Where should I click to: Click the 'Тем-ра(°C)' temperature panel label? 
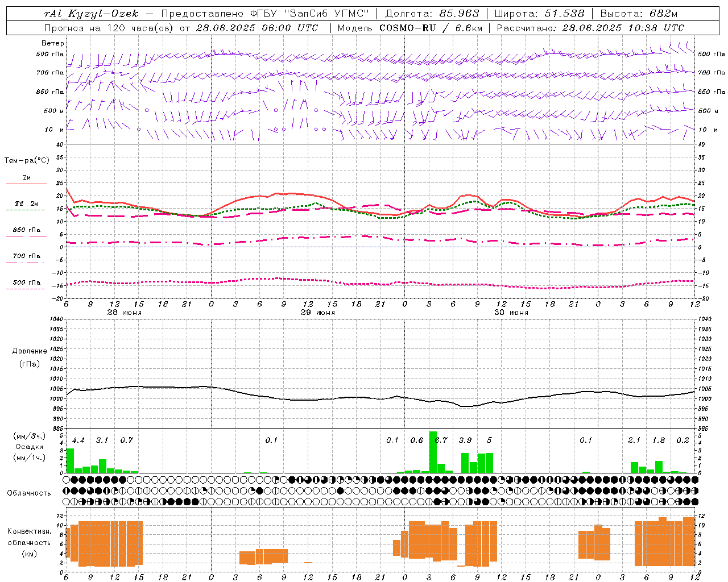point(27,161)
